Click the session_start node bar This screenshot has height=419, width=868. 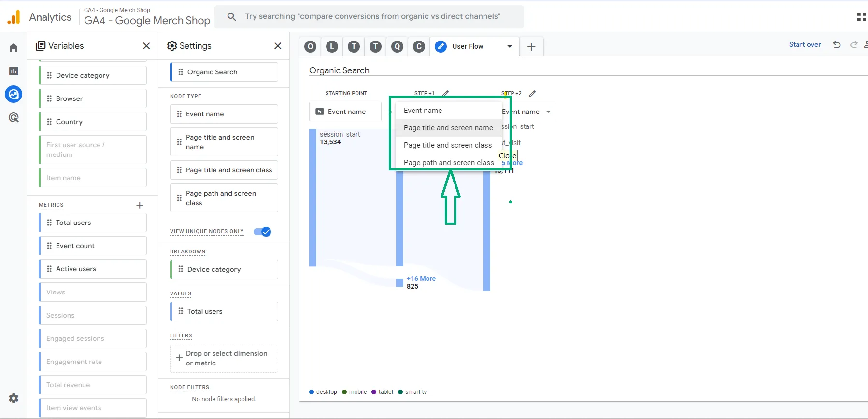pyautogui.click(x=313, y=197)
